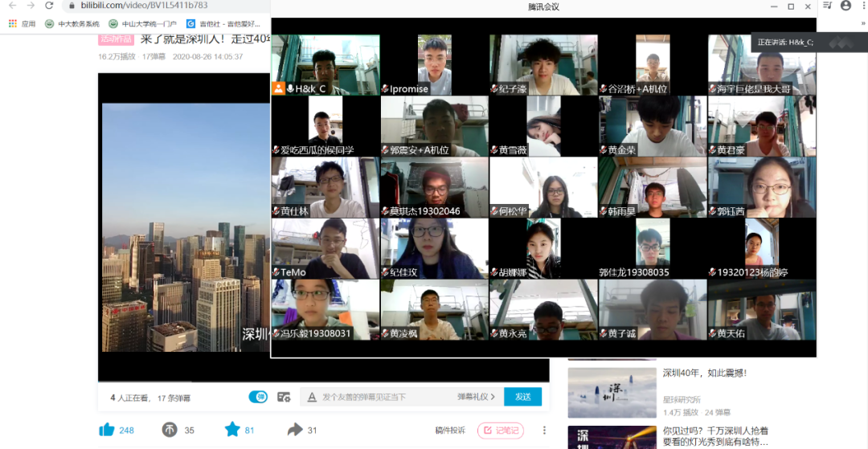Click the 记笔记 notes button
868x449 pixels.
501,431
